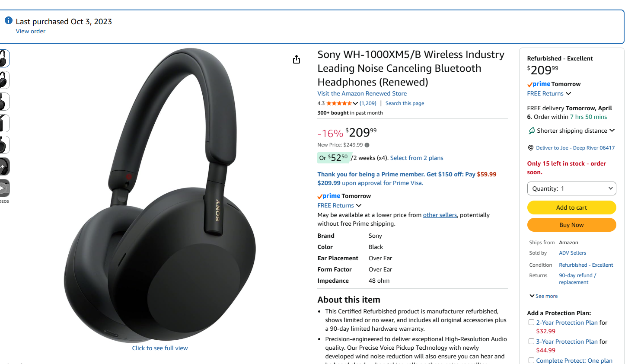Click the location pin icon near Deliver to Joe
Viewport: 625px width, 364px height.
(531, 148)
